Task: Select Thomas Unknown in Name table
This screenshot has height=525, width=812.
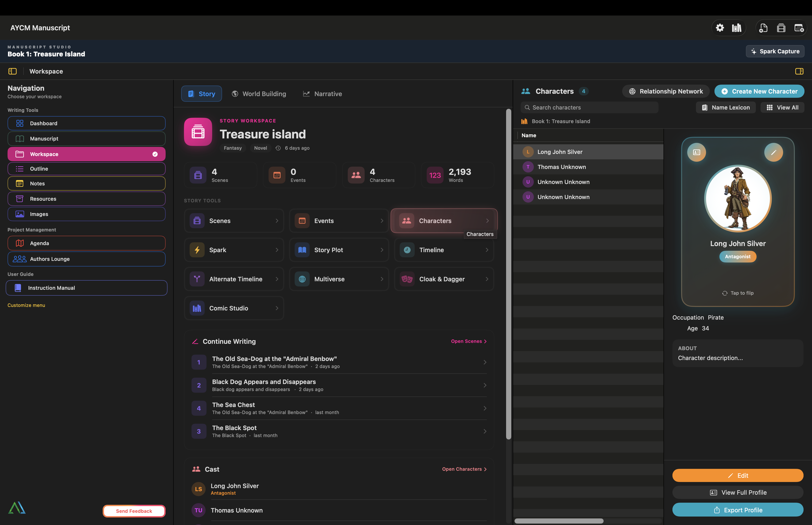Action: pyautogui.click(x=589, y=167)
